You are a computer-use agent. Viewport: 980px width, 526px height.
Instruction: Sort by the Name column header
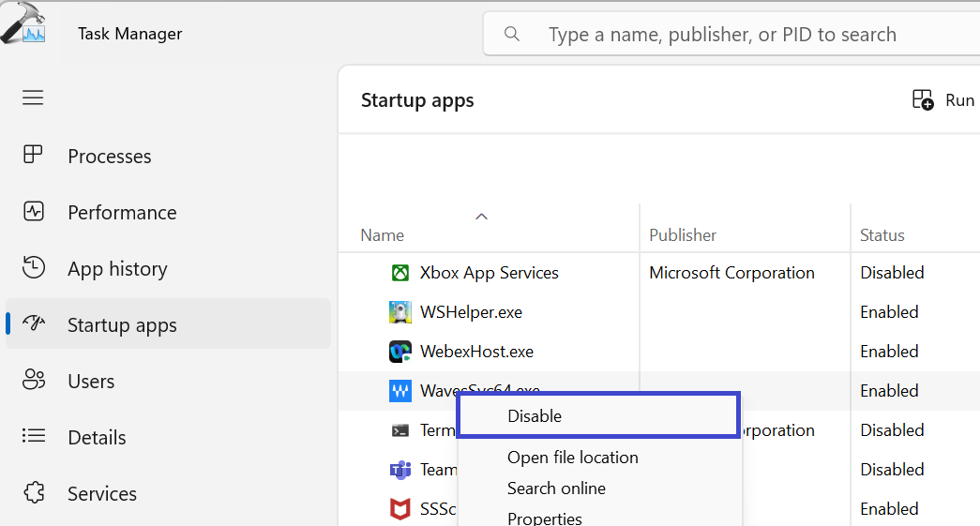tap(383, 235)
